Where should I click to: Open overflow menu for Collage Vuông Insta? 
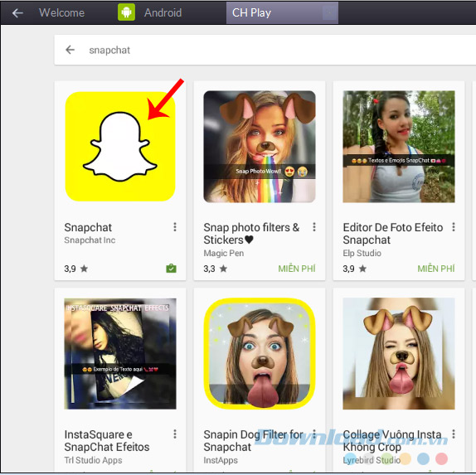454,434
